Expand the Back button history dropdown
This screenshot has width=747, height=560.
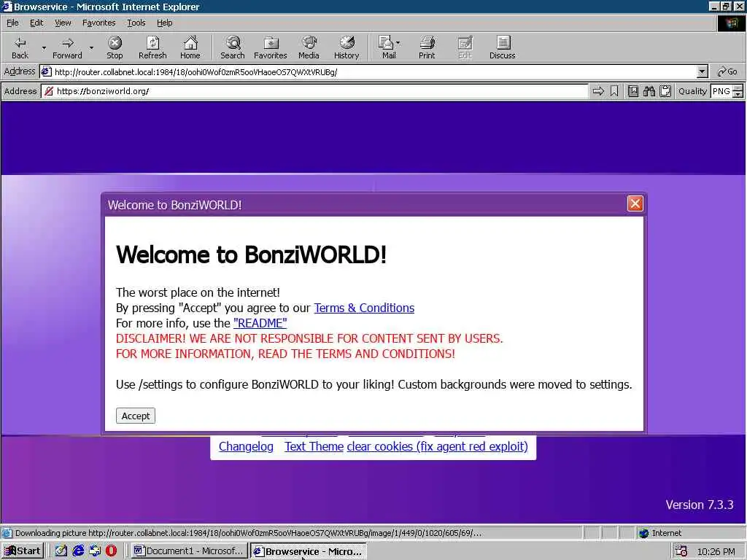coord(44,47)
